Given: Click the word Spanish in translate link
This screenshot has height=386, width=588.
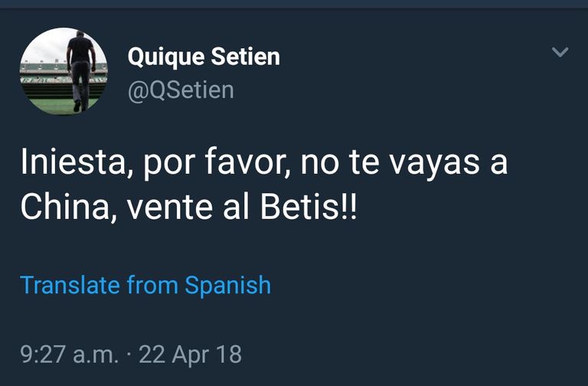Looking at the screenshot, I should click(228, 285).
